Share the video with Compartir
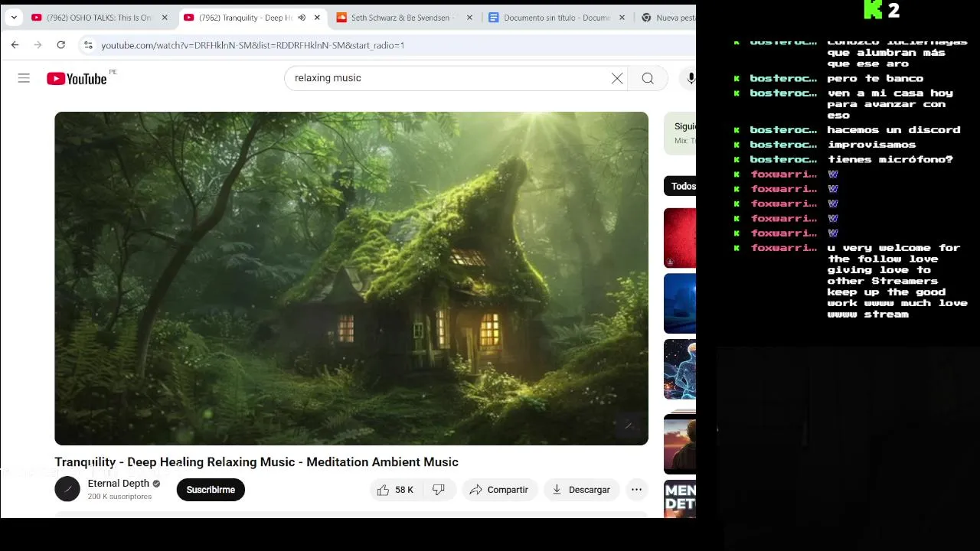 499,490
